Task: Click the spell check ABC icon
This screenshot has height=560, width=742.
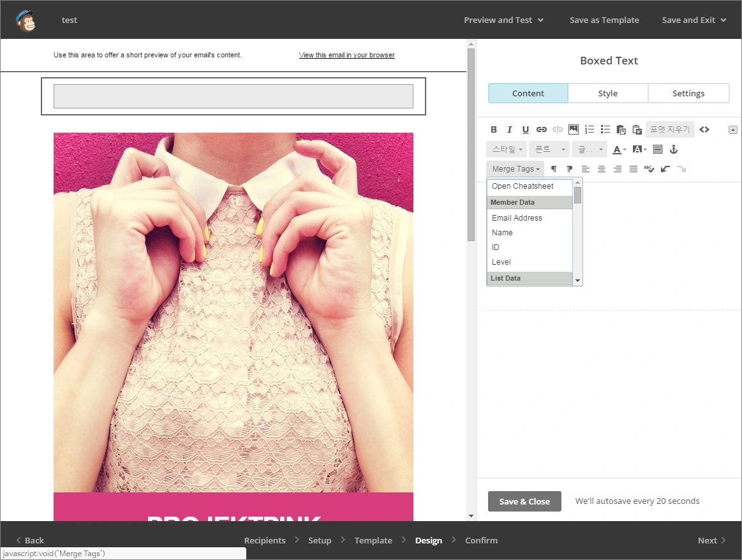Action: [649, 169]
